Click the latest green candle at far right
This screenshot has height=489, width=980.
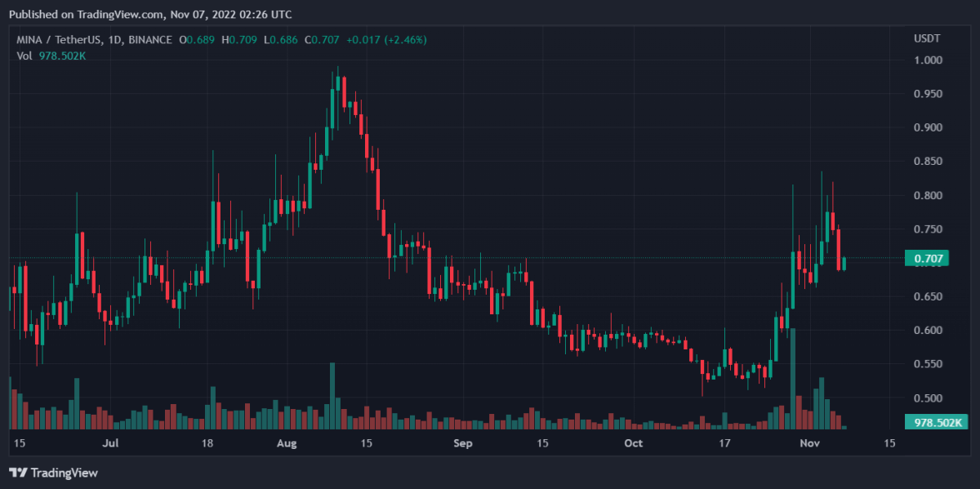point(844,264)
